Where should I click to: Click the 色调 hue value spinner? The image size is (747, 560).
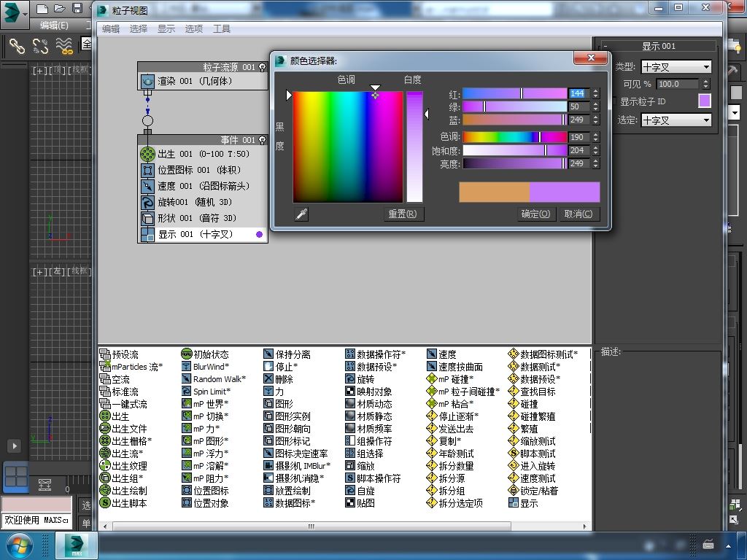pyautogui.click(x=595, y=137)
